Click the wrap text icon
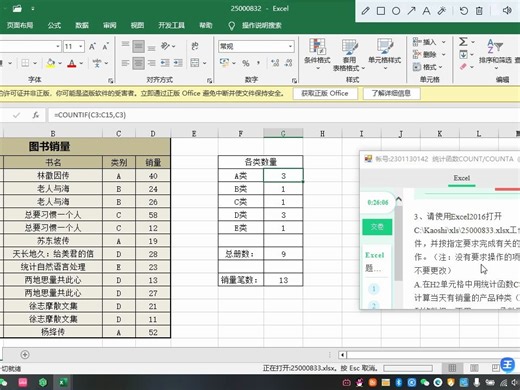The width and height of the screenshot is (520, 390). tap(195, 46)
